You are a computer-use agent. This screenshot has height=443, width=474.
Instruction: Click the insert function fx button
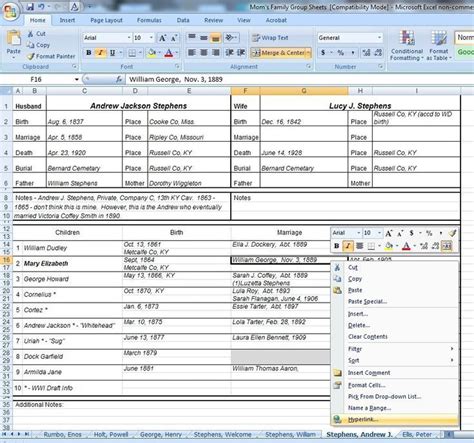(x=119, y=79)
